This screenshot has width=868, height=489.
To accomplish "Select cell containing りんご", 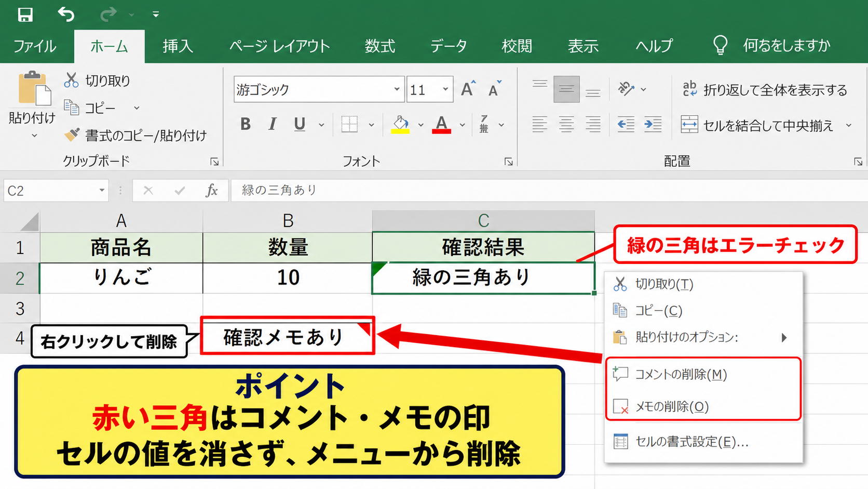I will pos(121,277).
